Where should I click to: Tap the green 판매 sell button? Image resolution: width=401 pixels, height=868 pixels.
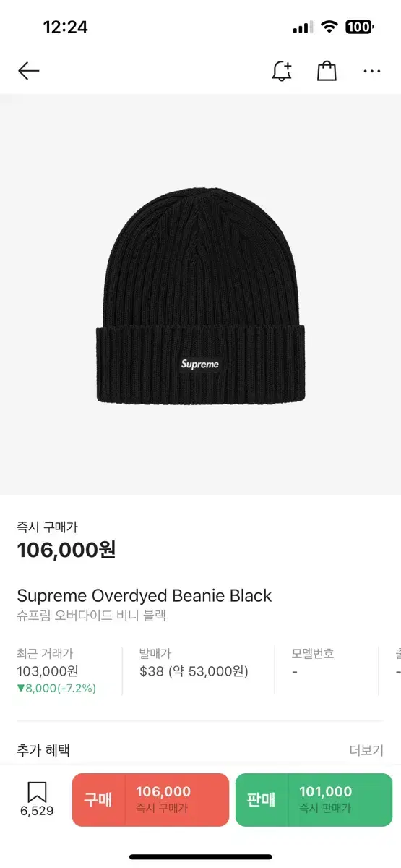pos(314,800)
